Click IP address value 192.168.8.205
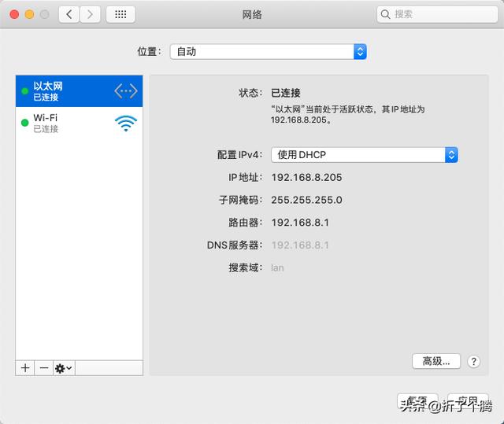The width and height of the screenshot is (504, 424). (306, 178)
